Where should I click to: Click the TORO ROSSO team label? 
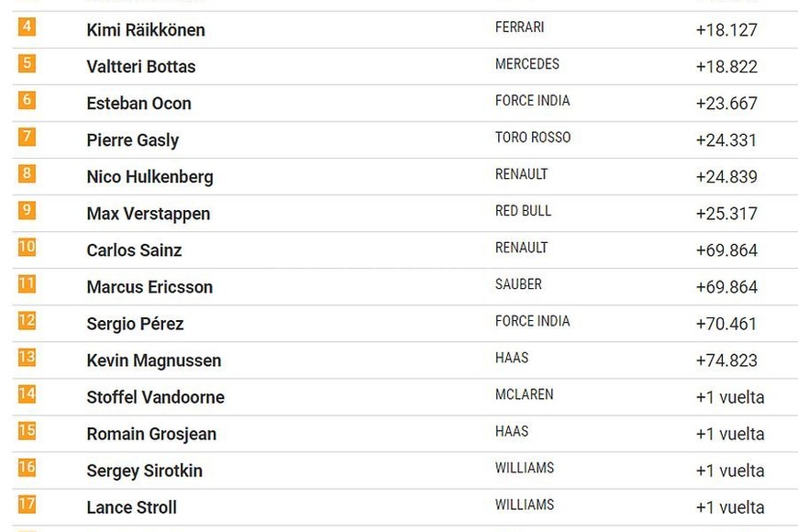click(x=533, y=138)
